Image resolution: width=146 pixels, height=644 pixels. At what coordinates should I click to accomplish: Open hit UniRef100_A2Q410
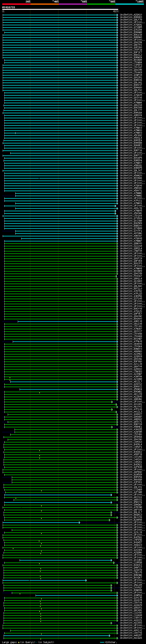(131, 15)
